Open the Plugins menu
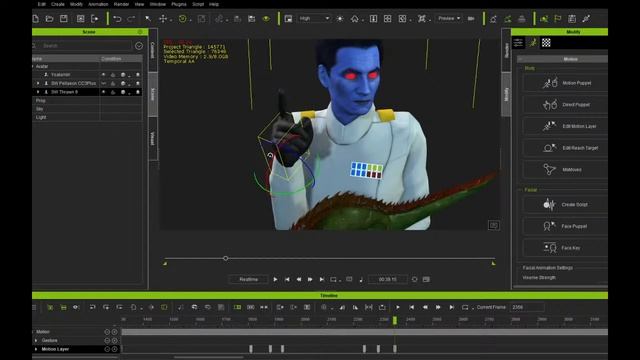The height and width of the screenshot is (360, 640). (x=178, y=4)
